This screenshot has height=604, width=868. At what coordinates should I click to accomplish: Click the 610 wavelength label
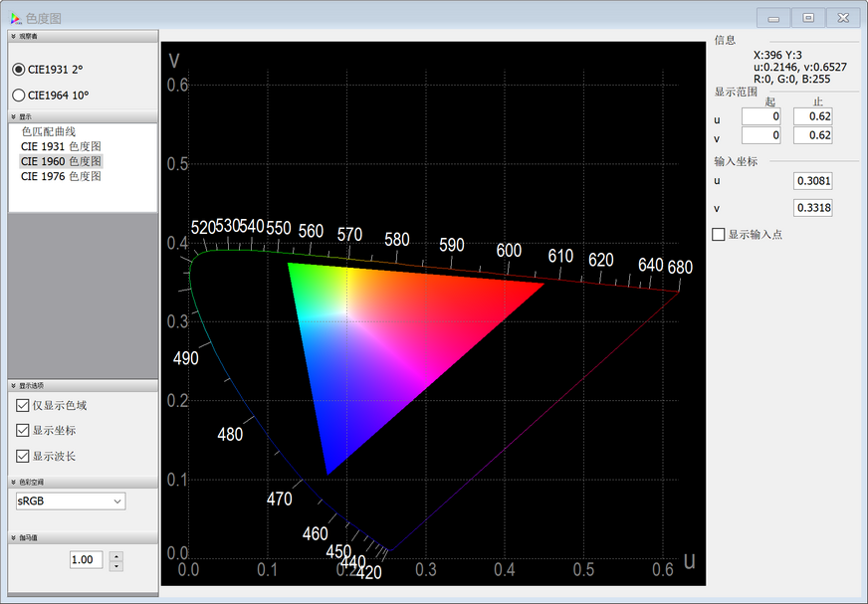point(560,257)
